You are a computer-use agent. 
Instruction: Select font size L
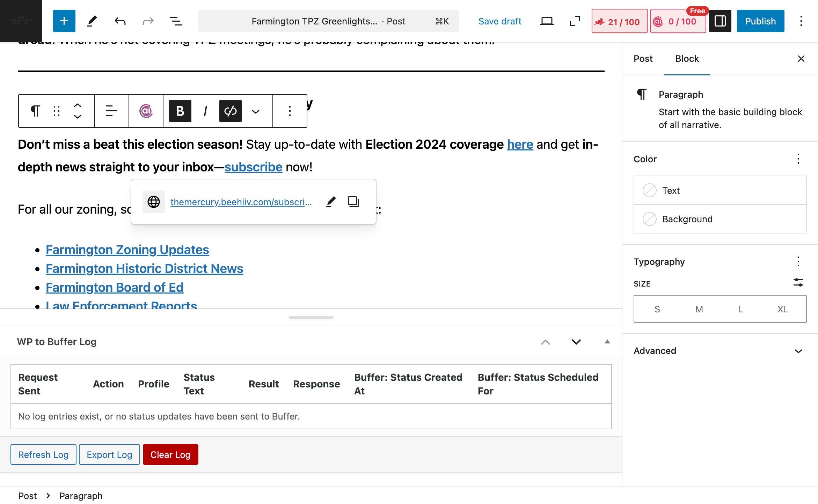click(x=741, y=309)
